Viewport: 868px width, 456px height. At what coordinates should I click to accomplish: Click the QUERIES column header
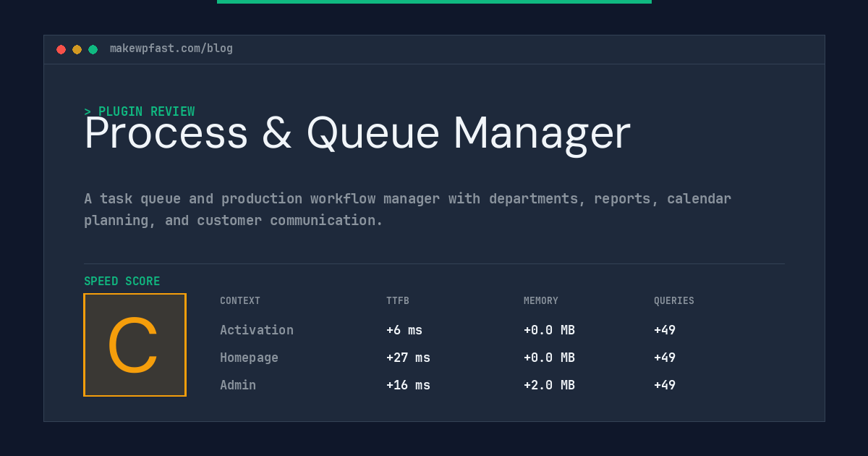674,301
